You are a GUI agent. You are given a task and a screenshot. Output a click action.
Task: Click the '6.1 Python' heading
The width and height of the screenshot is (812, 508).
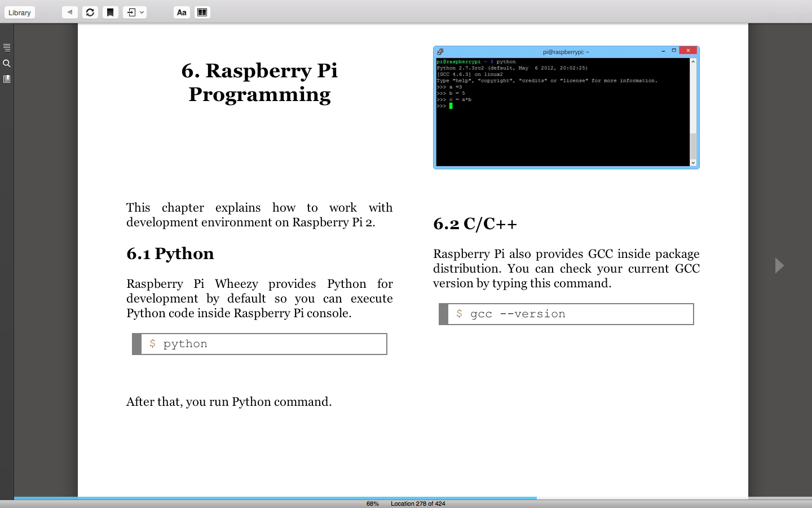(170, 253)
